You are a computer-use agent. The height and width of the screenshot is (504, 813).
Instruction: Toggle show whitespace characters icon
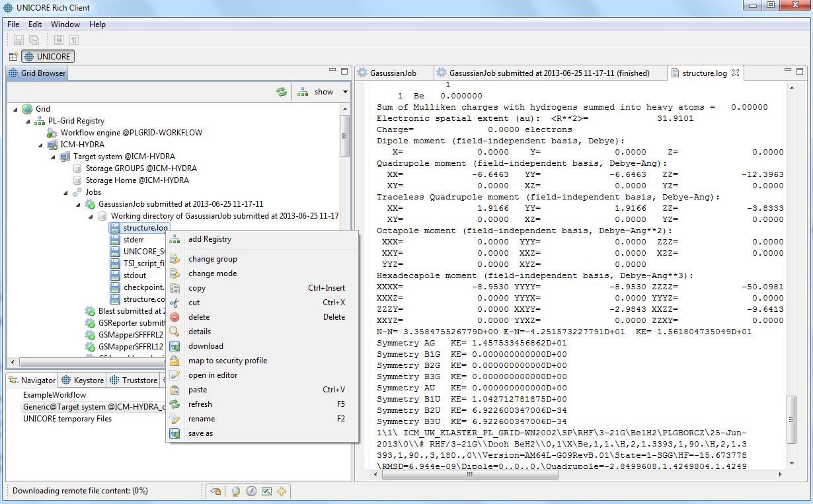74,40
